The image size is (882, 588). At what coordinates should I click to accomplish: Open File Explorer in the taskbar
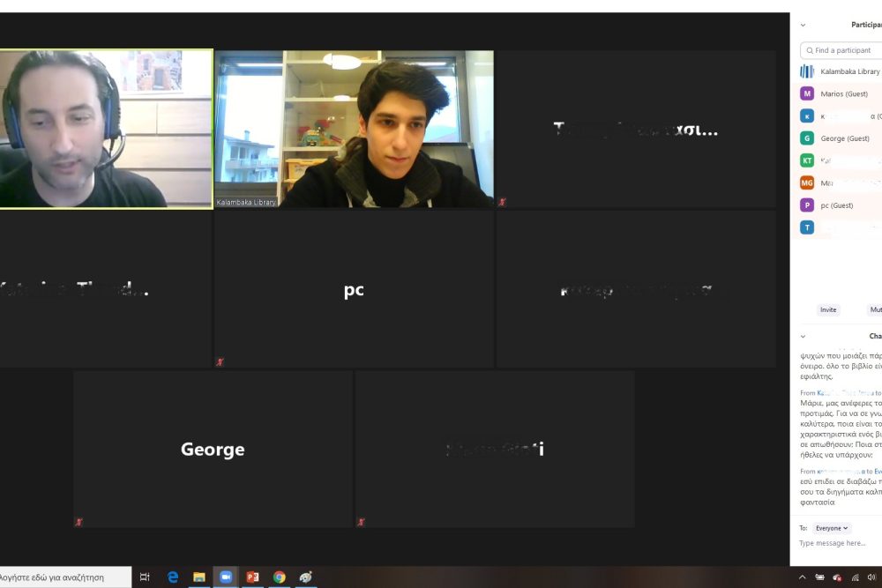[x=199, y=577]
